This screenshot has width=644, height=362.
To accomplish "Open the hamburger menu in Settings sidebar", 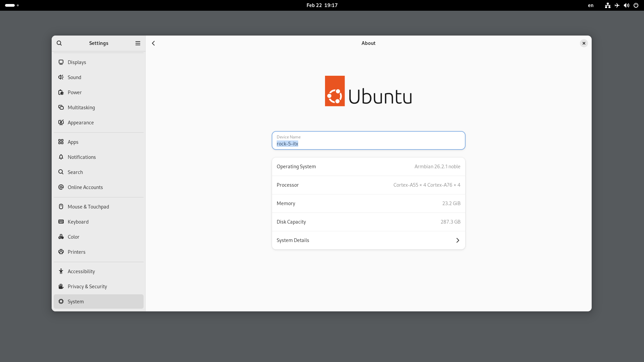I will (x=138, y=43).
